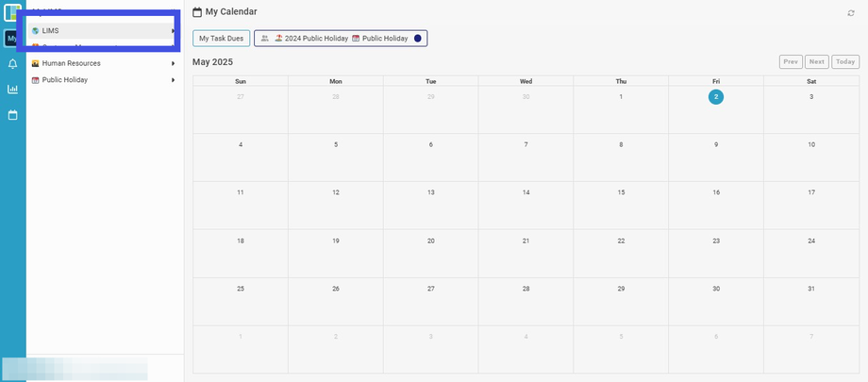Select the date cell 31 on the calendar

tap(811, 302)
